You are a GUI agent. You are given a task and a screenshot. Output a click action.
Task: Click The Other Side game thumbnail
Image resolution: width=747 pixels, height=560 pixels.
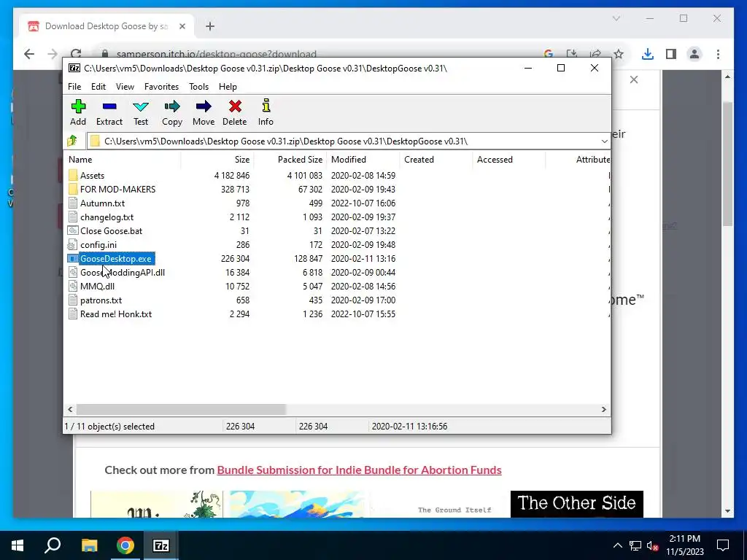tap(576, 505)
